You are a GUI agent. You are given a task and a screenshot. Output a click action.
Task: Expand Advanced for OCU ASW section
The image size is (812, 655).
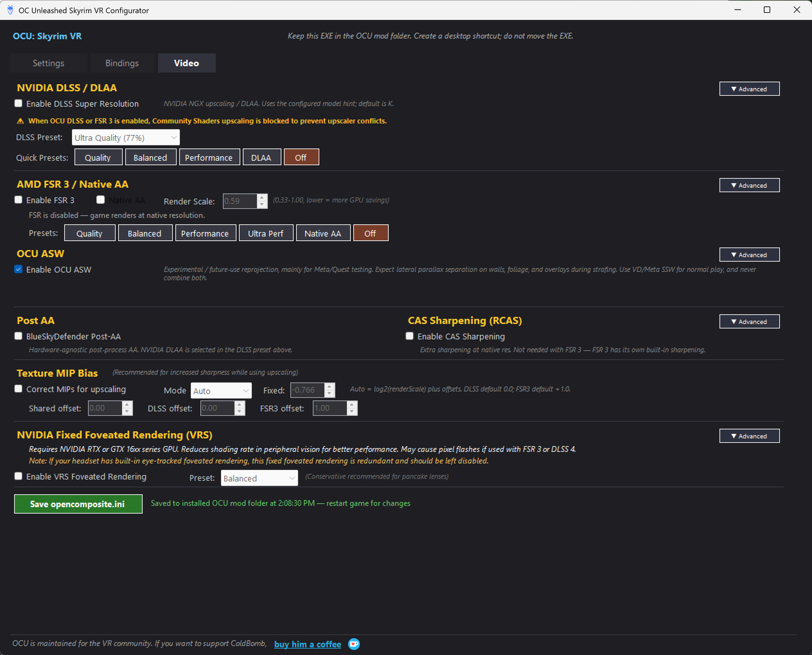point(749,255)
